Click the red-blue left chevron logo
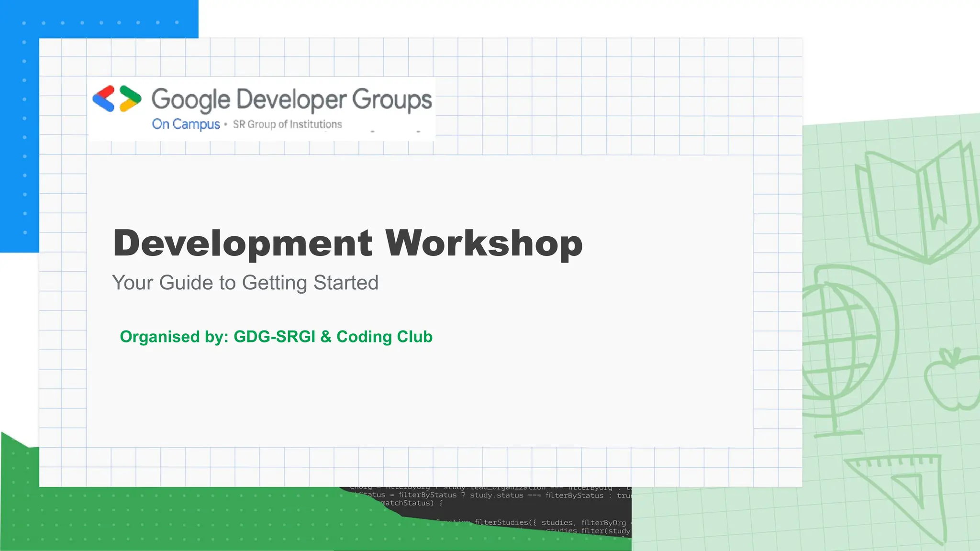 [x=104, y=99]
